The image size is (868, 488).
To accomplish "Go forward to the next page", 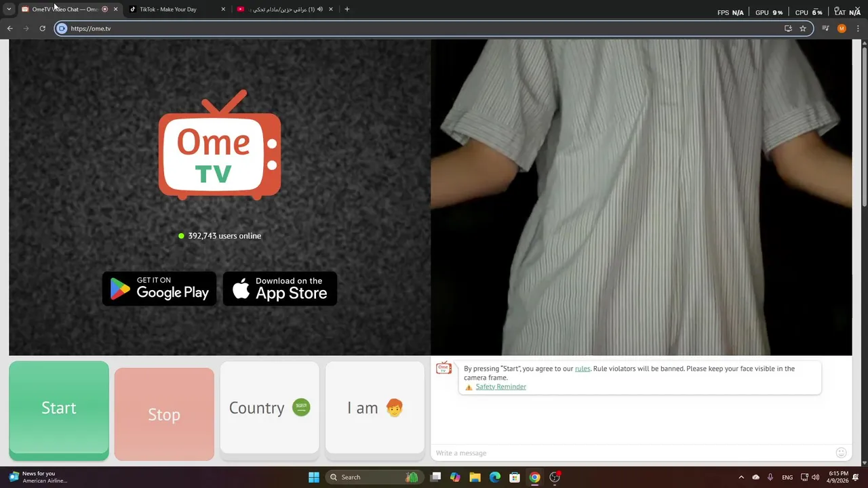I will [x=26, y=28].
